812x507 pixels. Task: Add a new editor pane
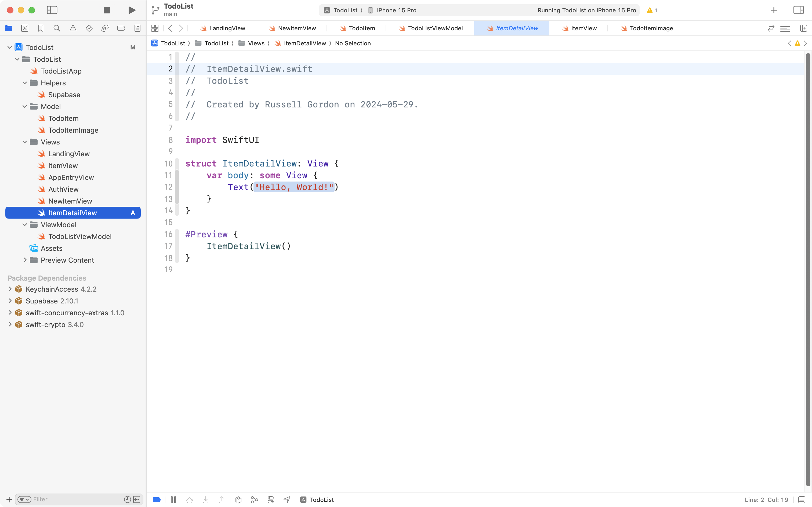(804, 28)
